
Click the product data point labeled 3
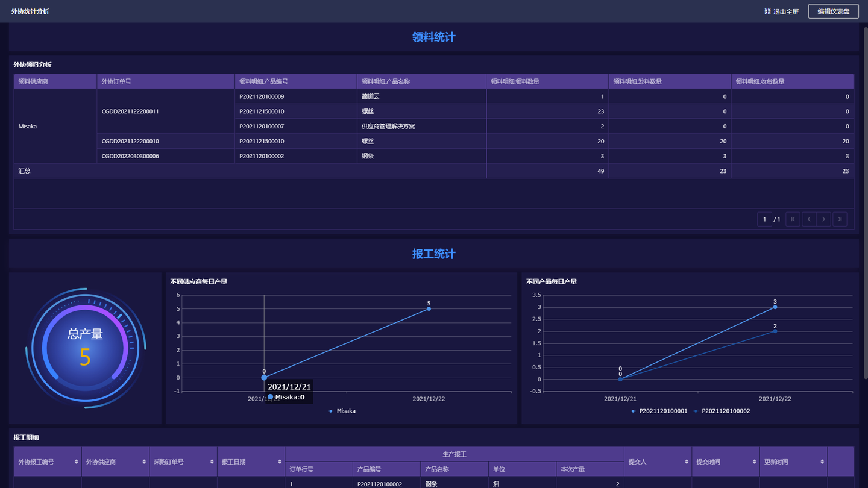775,307
